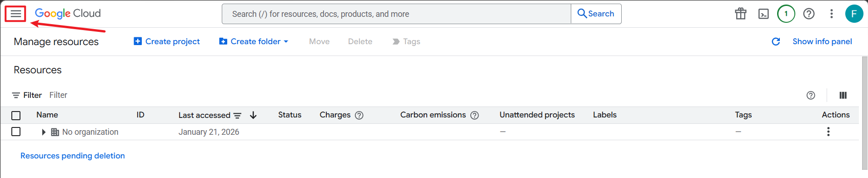868x178 pixels.
Task: Open the help question mark menu
Action: click(x=809, y=14)
